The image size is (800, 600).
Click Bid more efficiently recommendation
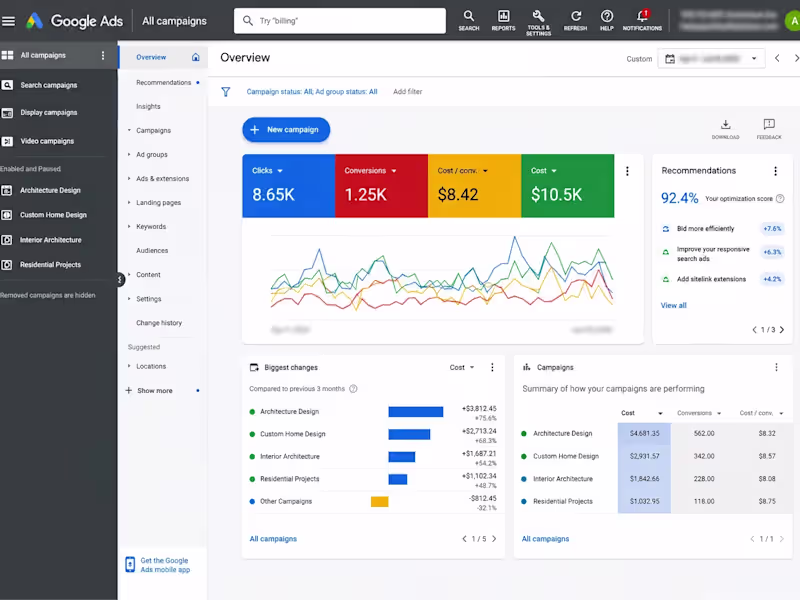pyautogui.click(x=705, y=229)
